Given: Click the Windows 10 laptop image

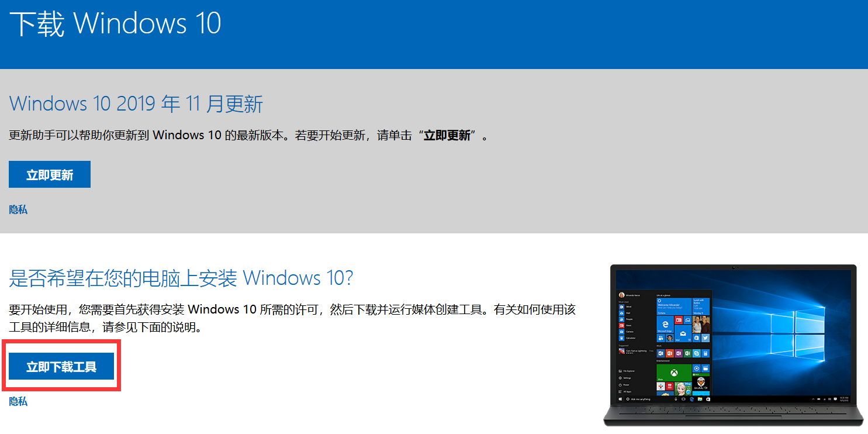Looking at the screenshot, I should pyautogui.click(x=733, y=345).
